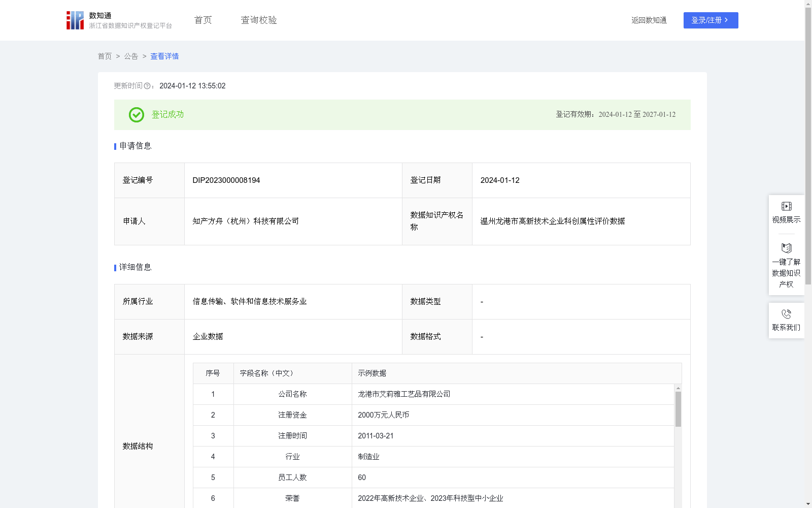The width and height of the screenshot is (812, 508).
Task: Click the 注册资金 field name cell
Action: 292,415
